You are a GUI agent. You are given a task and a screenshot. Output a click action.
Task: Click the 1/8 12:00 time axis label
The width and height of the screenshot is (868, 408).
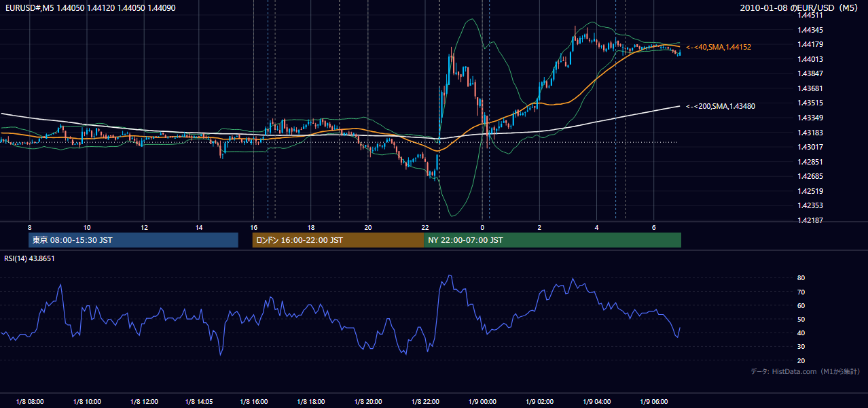[x=143, y=401]
